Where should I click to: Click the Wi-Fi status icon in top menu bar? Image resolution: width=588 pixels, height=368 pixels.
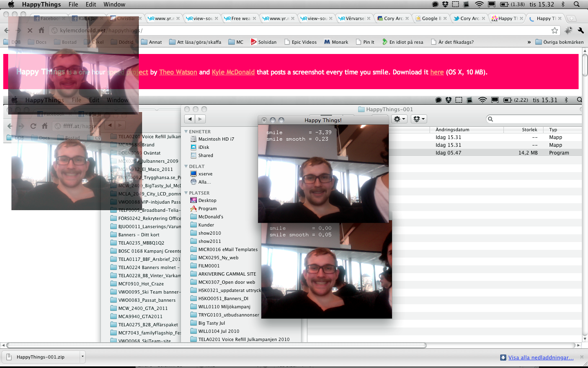479,4
